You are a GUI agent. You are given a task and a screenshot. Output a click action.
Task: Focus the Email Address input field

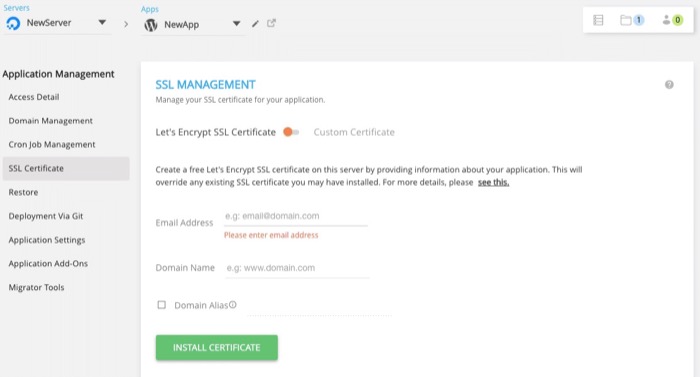pyautogui.click(x=296, y=217)
